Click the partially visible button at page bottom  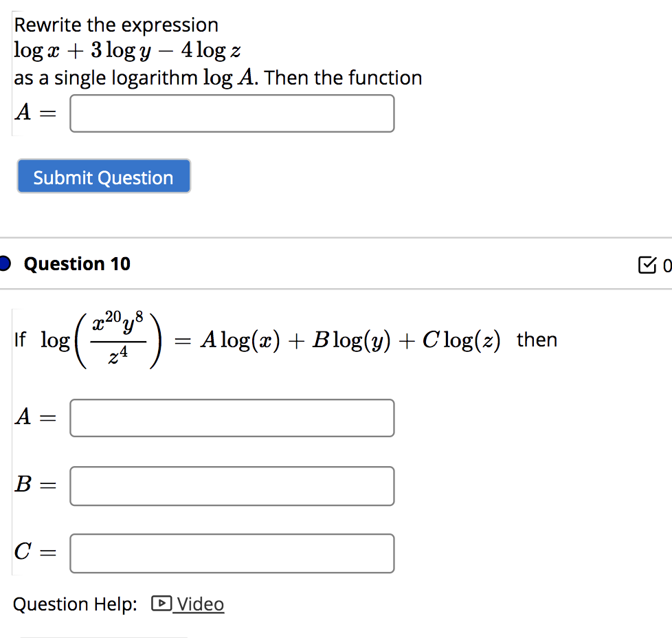tap(102, 636)
